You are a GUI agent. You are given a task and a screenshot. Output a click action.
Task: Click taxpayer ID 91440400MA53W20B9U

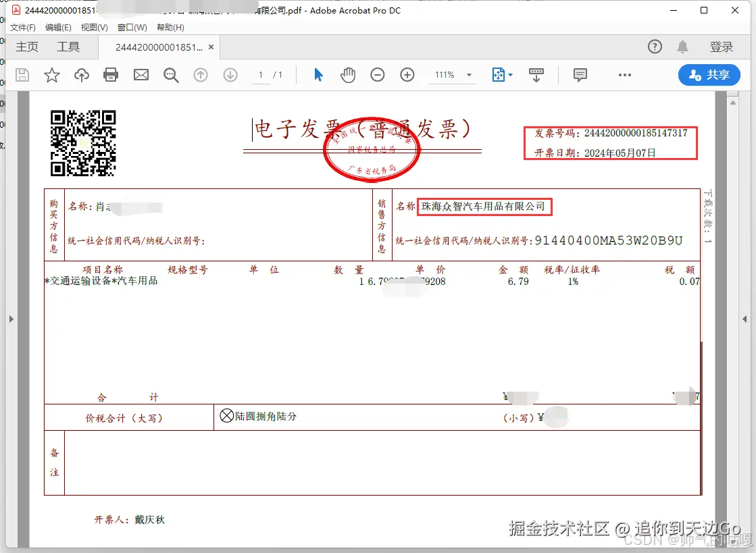pyautogui.click(x=609, y=240)
